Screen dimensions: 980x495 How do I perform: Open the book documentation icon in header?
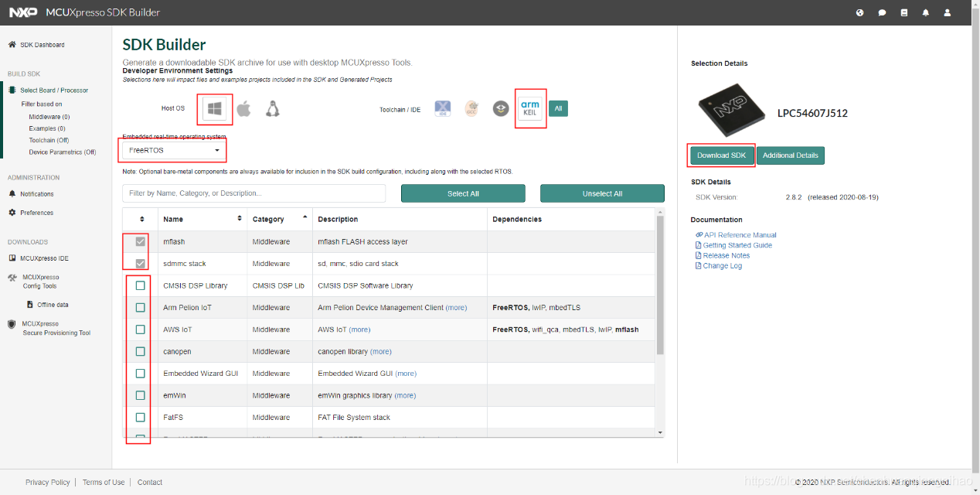(x=903, y=13)
